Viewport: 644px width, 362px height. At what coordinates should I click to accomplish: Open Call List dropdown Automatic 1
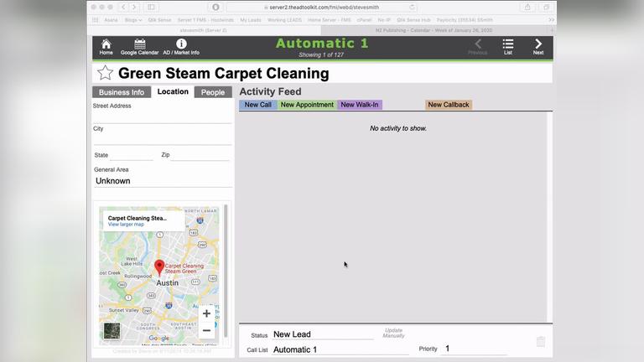[x=340, y=349]
